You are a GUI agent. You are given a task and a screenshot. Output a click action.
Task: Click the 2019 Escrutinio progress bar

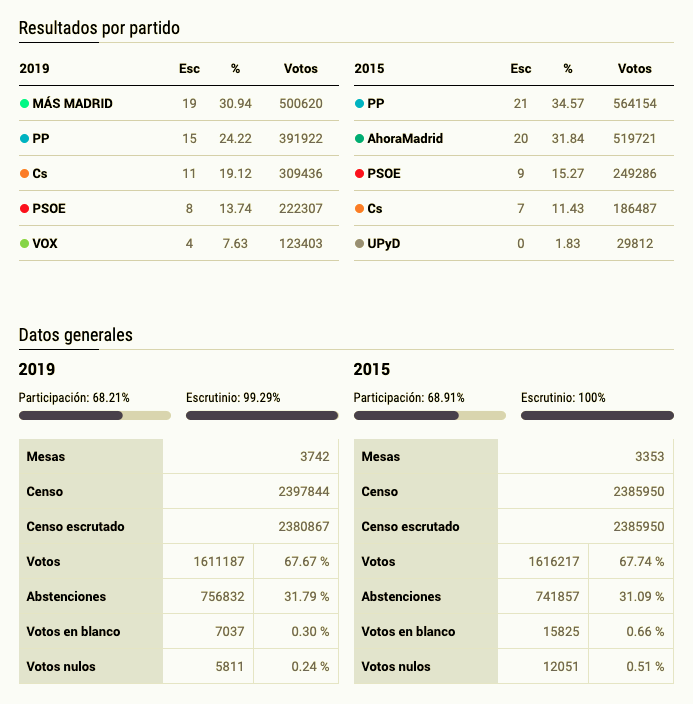tap(262, 415)
